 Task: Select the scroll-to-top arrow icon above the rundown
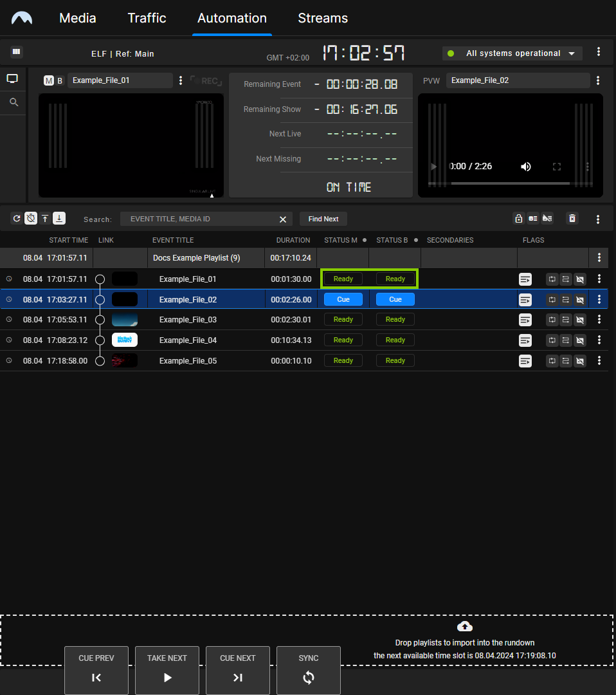tap(44, 218)
